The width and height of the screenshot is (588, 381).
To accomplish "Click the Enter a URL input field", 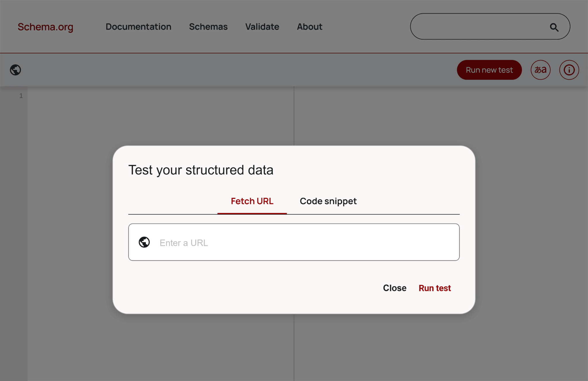I will (x=294, y=242).
